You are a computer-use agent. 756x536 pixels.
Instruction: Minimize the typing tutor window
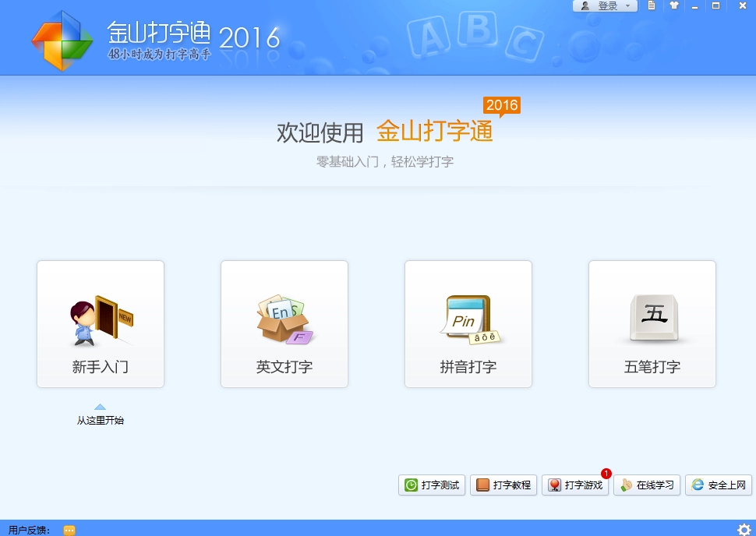point(694,6)
